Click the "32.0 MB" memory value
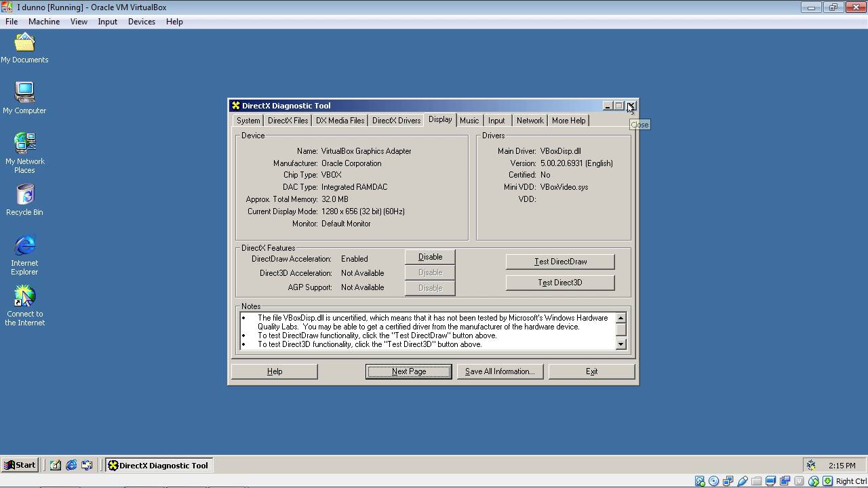Image resolution: width=868 pixels, height=488 pixels. coord(335,199)
